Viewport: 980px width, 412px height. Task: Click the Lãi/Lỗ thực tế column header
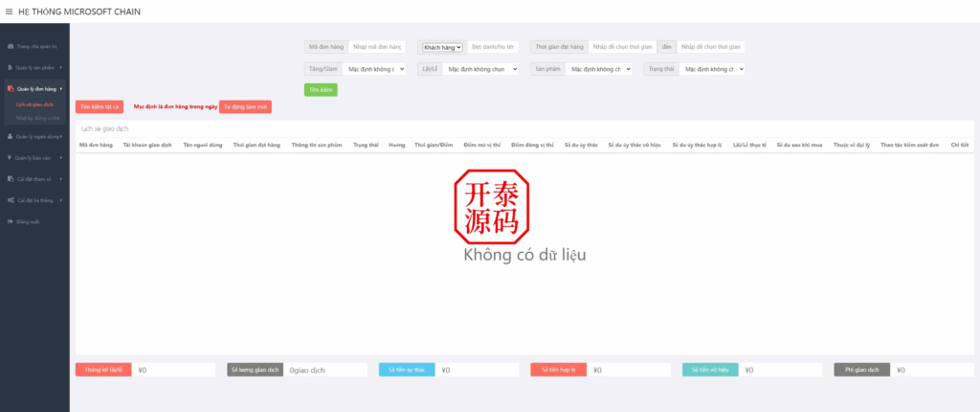click(x=749, y=146)
